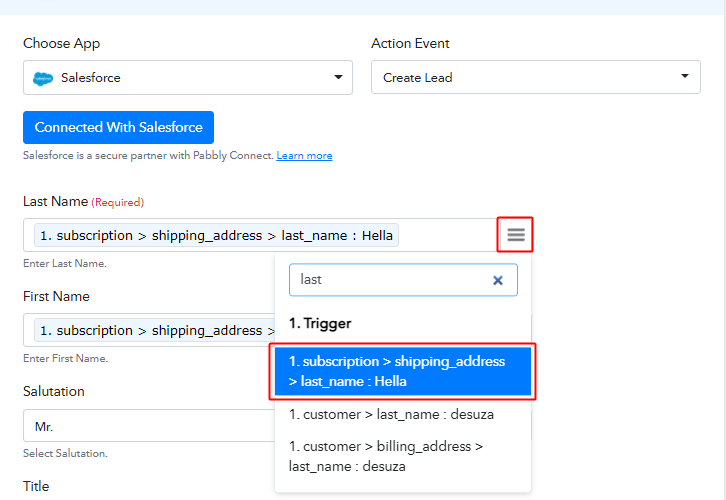Click the '1. Trigger' section heading
Viewport: 726px width, 500px height.
coord(320,323)
